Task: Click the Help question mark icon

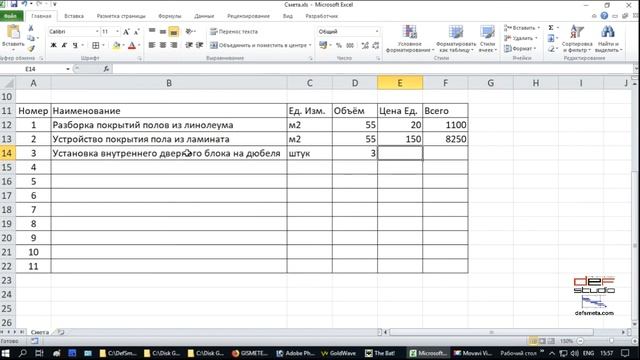Action: point(604,16)
